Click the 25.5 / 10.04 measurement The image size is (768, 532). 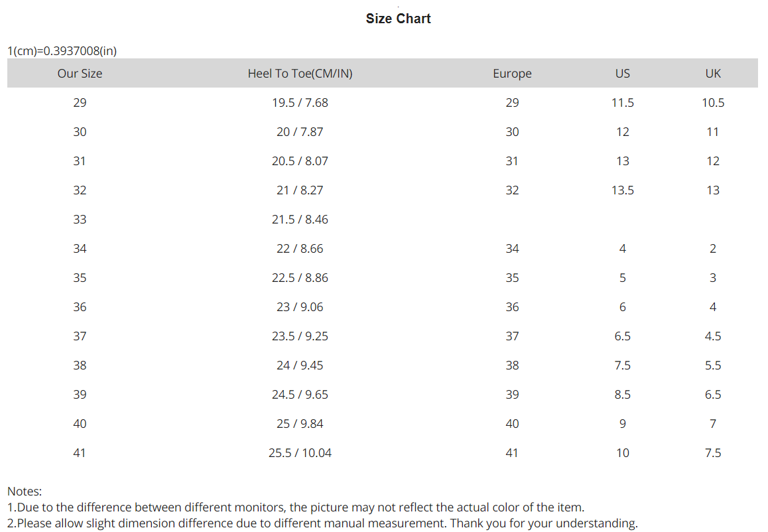point(300,453)
